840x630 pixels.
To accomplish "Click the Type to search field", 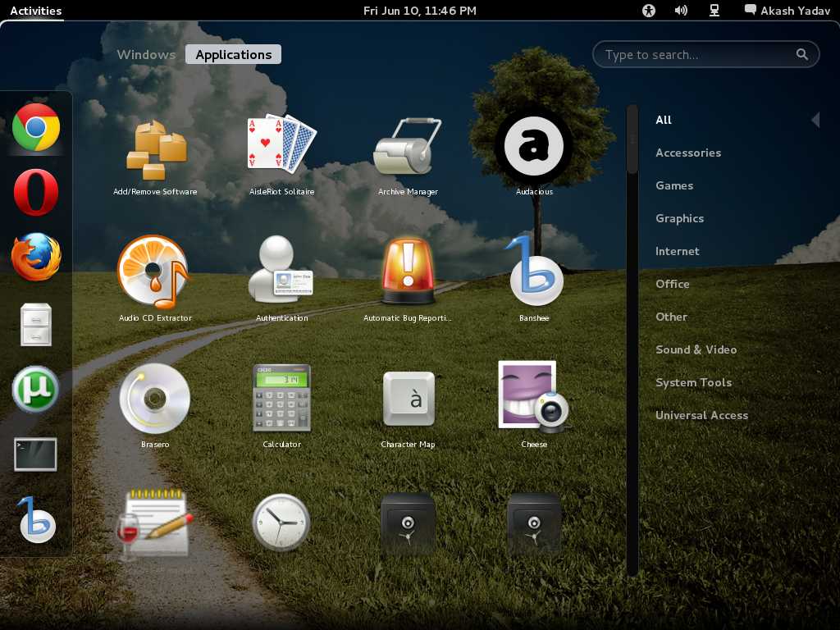I will pyautogui.click(x=697, y=55).
